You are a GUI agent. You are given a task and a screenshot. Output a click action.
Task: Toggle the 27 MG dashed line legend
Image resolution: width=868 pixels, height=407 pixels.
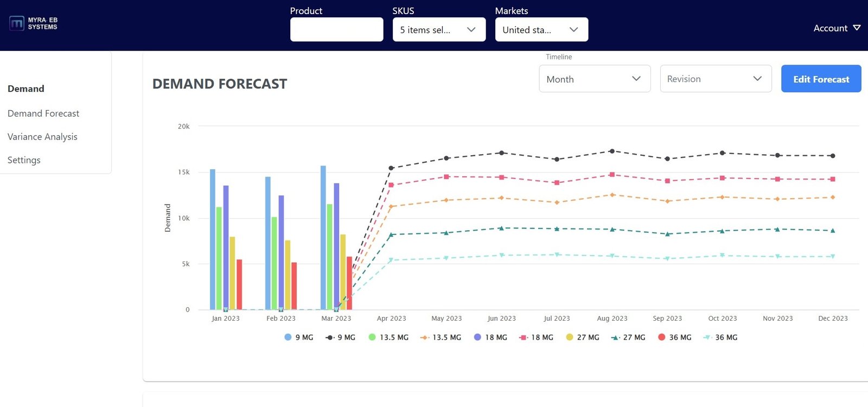pyautogui.click(x=628, y=337)
